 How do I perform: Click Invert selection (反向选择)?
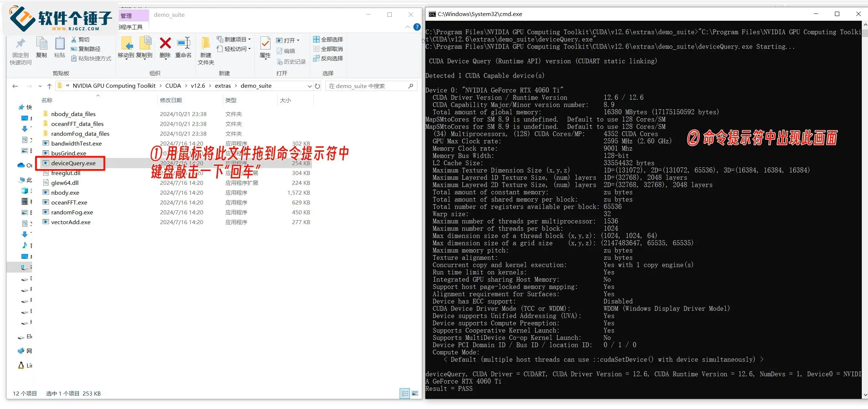pyautogui.click(x=328, y=58)
